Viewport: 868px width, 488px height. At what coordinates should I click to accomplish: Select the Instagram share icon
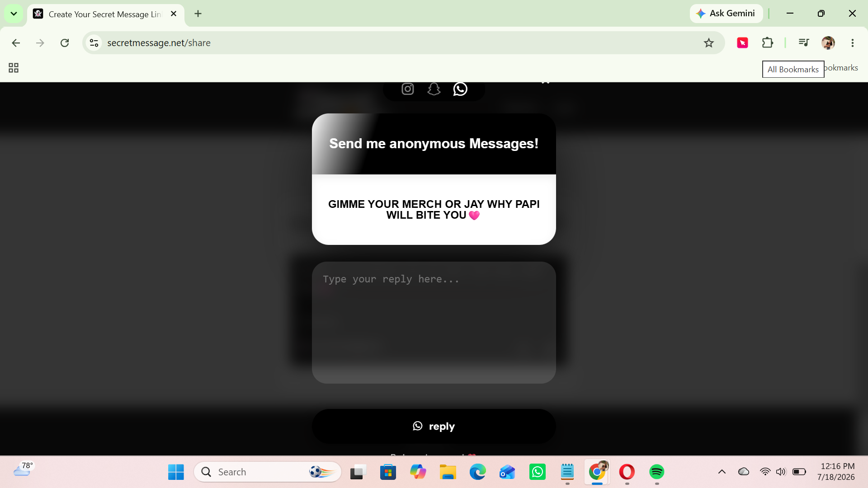pyautogui.click(x=407, y=89)
